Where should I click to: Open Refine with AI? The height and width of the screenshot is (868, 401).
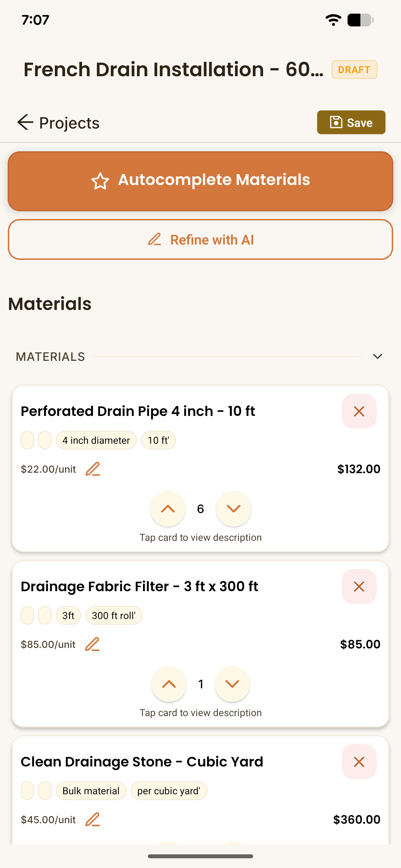coord(200,240)
